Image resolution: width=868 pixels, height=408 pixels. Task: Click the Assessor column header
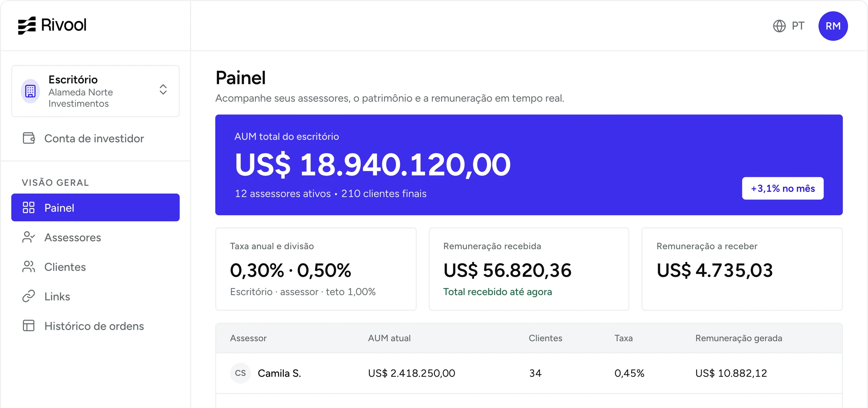coord(248,338)
